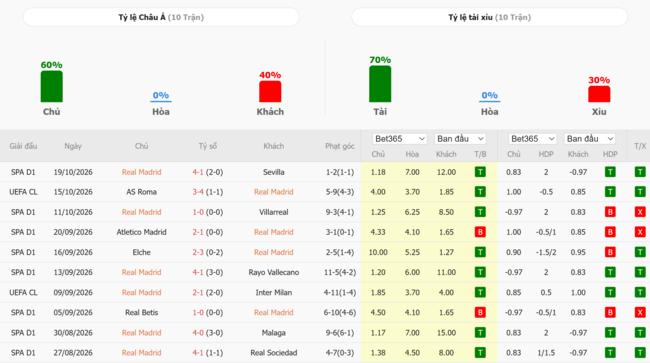This screenshot has height=363, width=650.
Task: Click the green HDP result badge for Sevilla
Action: pos(610,172)
